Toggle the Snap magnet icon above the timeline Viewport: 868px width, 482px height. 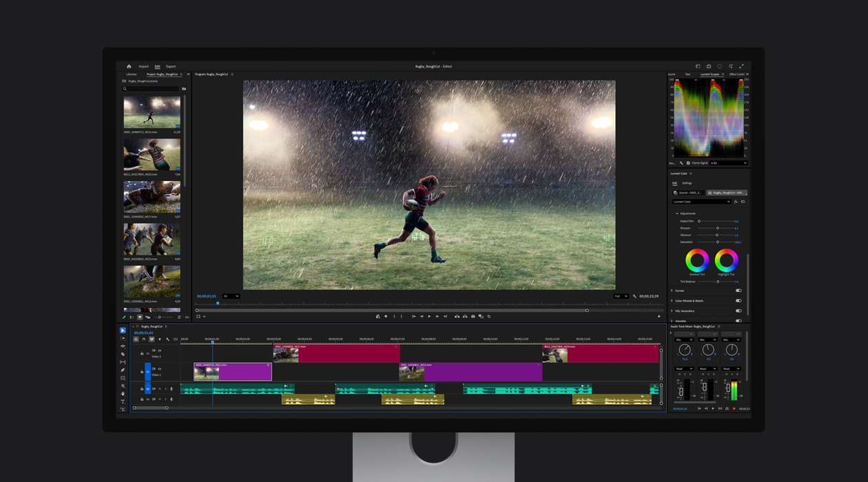coord(143,339)
